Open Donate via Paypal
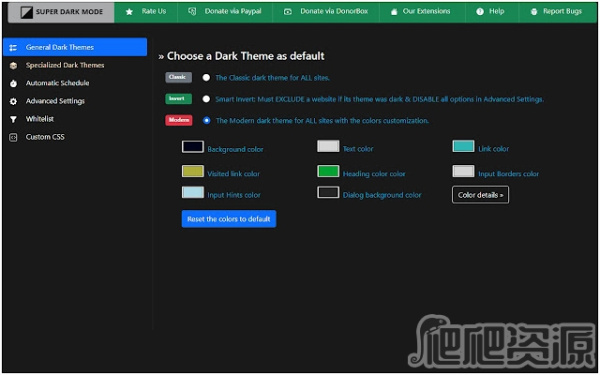 (x=225, y=11)
